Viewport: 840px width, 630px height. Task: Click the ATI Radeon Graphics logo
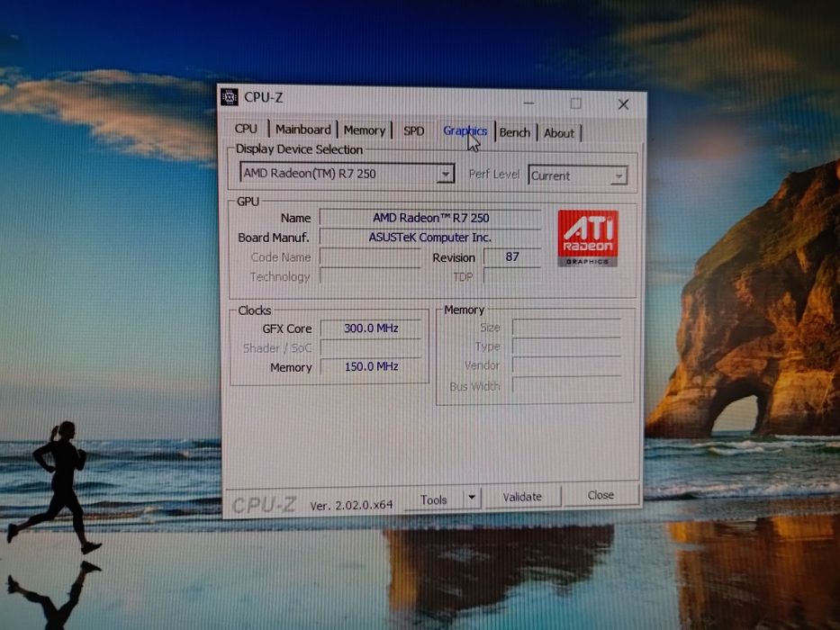[x=588, y=238]
